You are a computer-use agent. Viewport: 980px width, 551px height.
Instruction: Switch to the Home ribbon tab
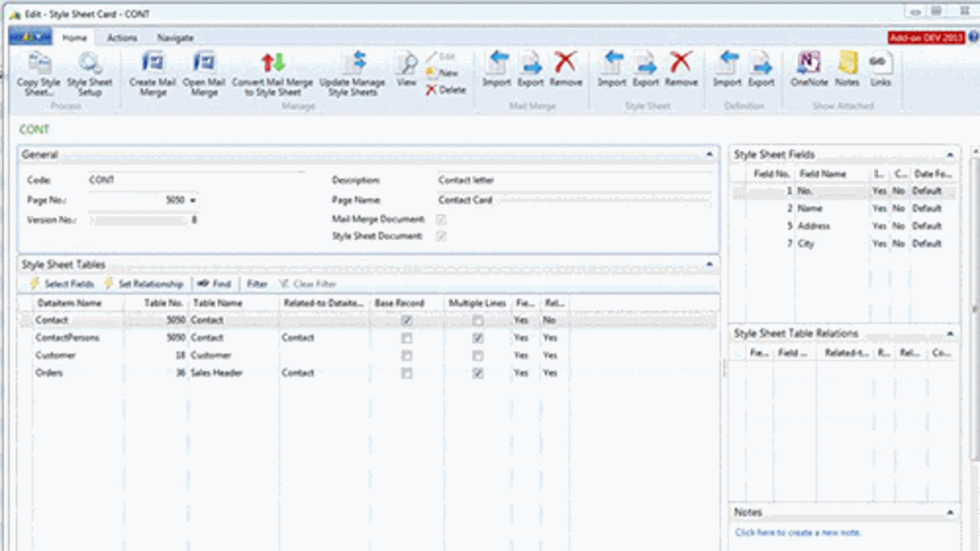coord(74,37)
